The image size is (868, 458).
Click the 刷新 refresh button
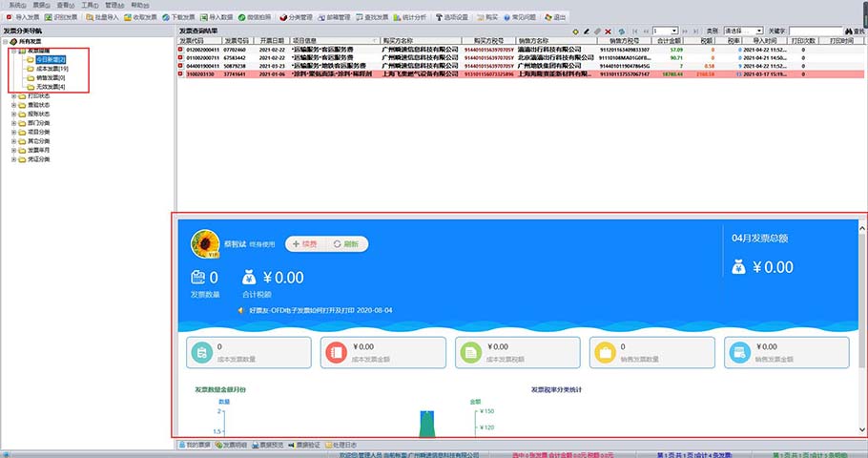click(346, 244)
